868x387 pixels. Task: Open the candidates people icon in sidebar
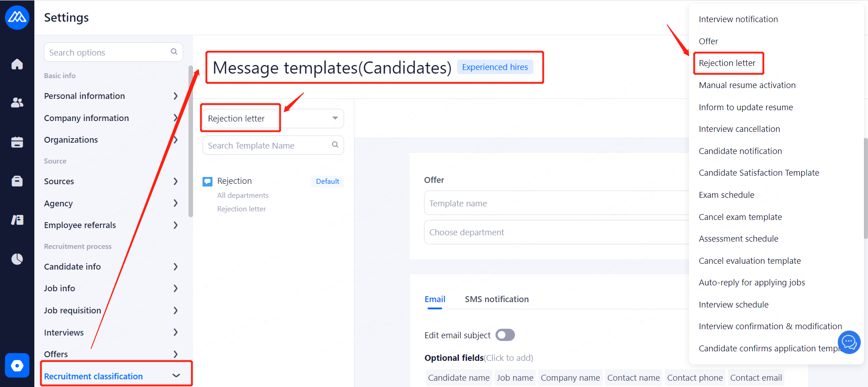17,103
